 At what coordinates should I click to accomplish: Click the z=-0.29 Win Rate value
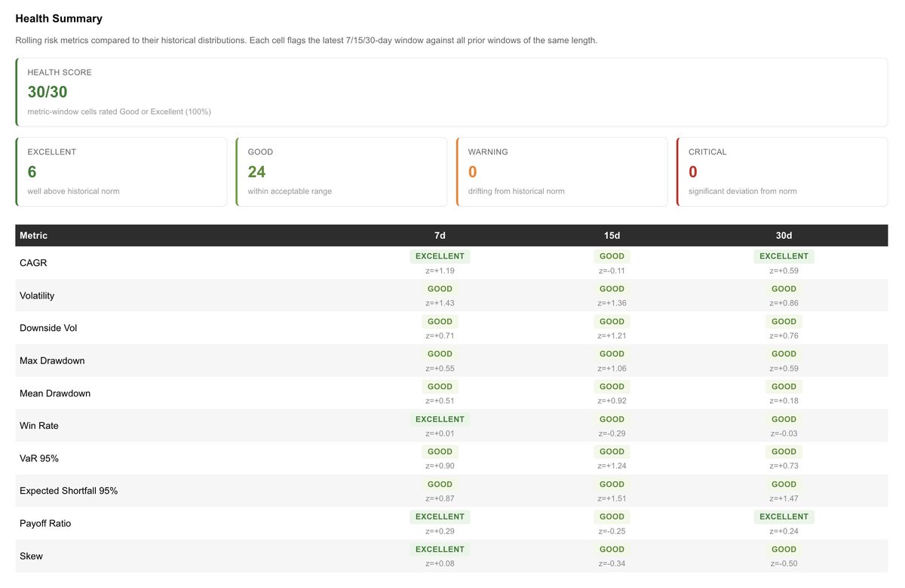click(612, 433)
